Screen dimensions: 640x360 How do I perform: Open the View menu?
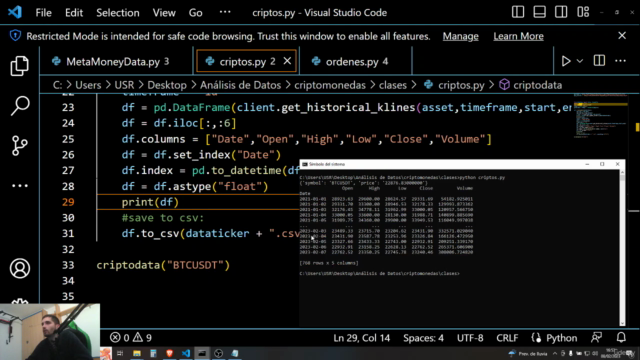164,13
